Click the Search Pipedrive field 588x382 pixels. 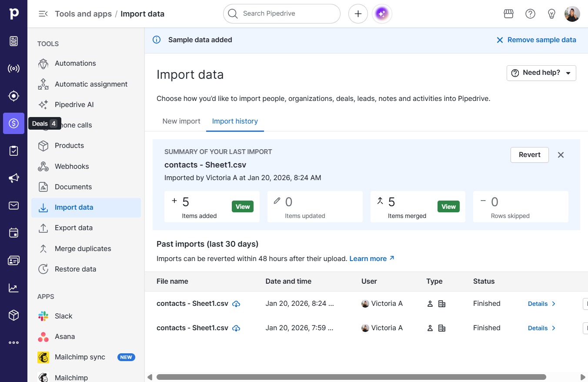pyautogui.click(x=282, y=14)
